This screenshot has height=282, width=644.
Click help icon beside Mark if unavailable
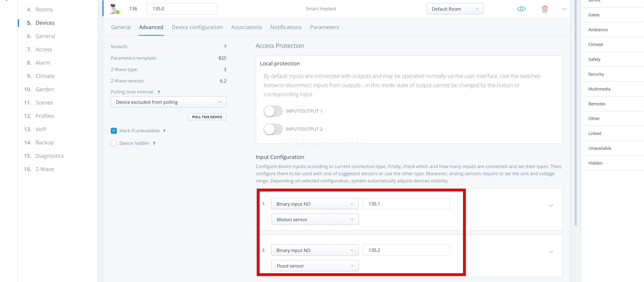pos(164,131)
